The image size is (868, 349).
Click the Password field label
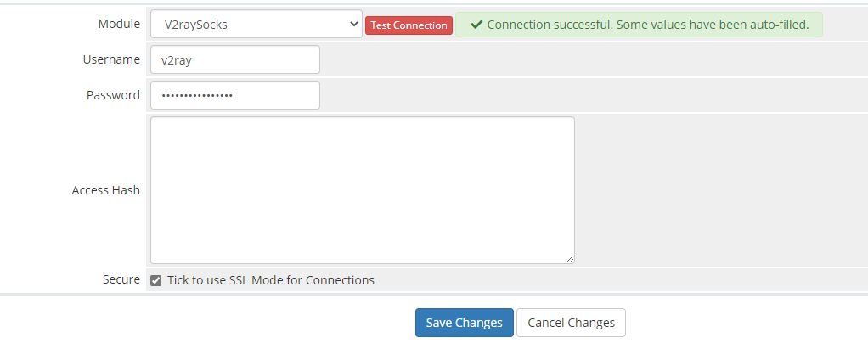click(x=113, y=95)
